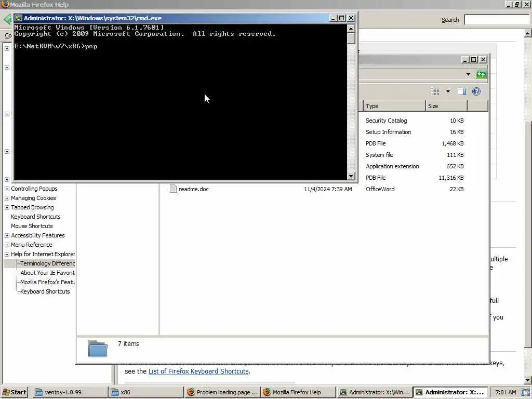Switch to first Administrator cmd taskbar button
532x399 pixels.
click(x=375, y=392)
